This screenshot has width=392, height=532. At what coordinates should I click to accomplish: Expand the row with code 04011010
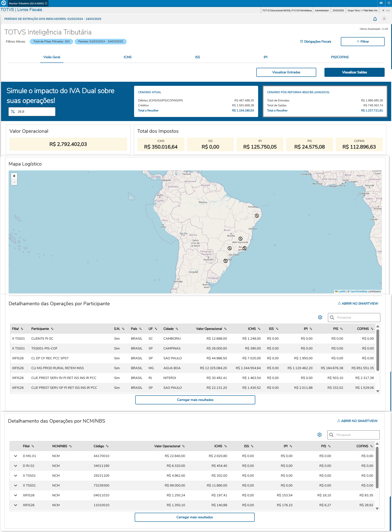[x=16, y=495]
